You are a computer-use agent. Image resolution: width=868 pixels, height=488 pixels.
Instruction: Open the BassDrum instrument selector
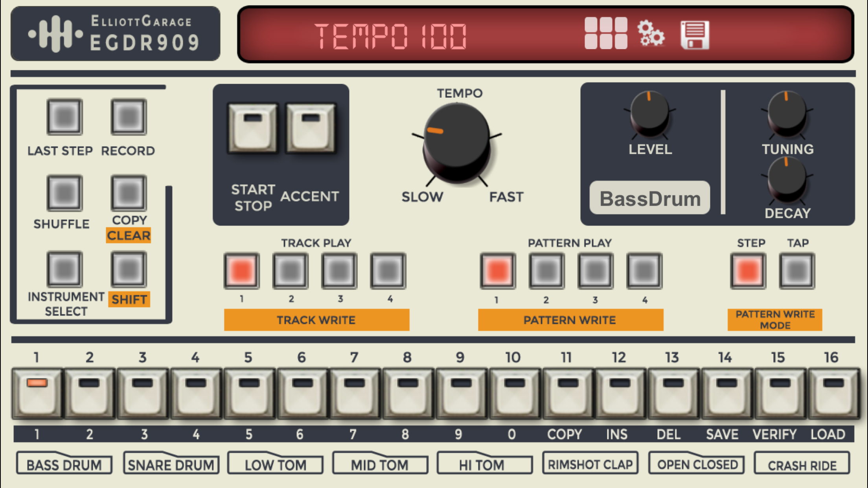(x=650, y=198)
